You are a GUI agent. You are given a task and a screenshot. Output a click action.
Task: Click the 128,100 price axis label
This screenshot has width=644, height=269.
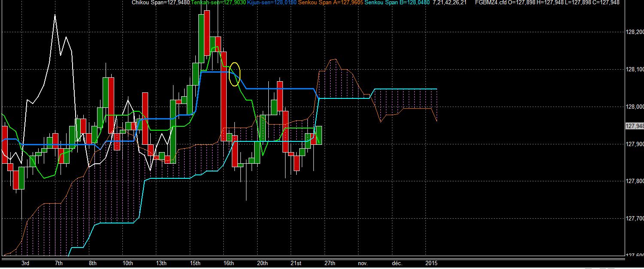coord(635,69)
